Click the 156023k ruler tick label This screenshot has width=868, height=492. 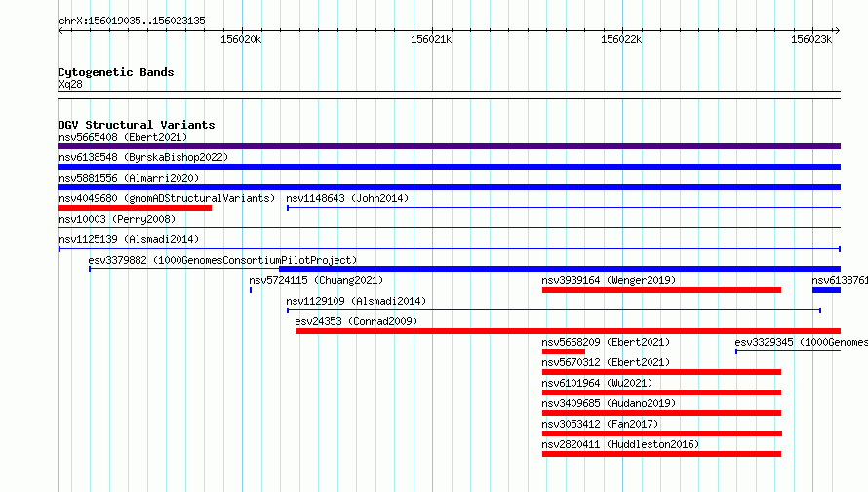pos(811,39)
